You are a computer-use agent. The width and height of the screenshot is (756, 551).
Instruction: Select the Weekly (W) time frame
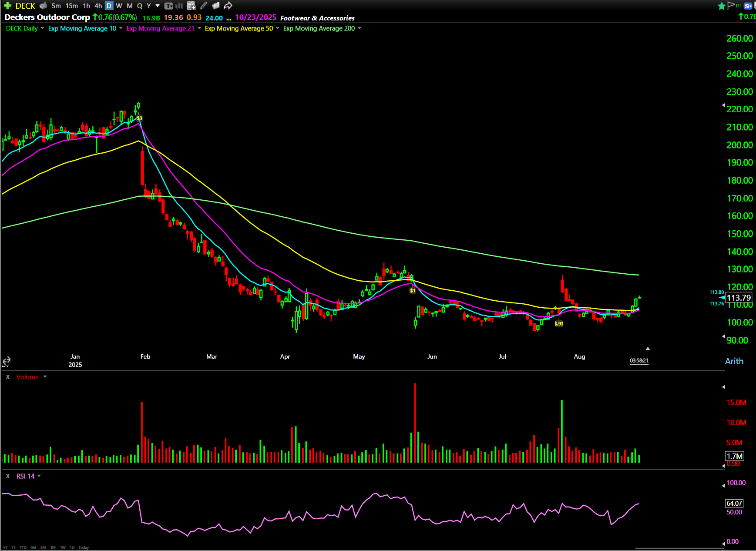(x=119, y=6)
